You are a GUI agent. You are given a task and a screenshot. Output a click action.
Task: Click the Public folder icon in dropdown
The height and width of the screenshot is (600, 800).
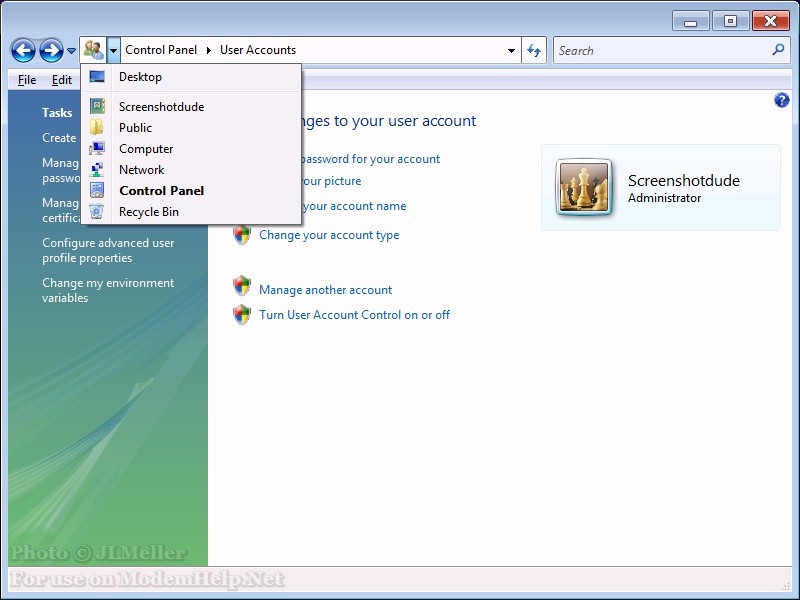pos(97,128)
